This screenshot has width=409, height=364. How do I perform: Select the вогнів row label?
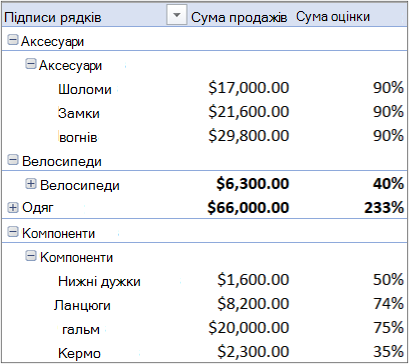(x=78, y=137)
